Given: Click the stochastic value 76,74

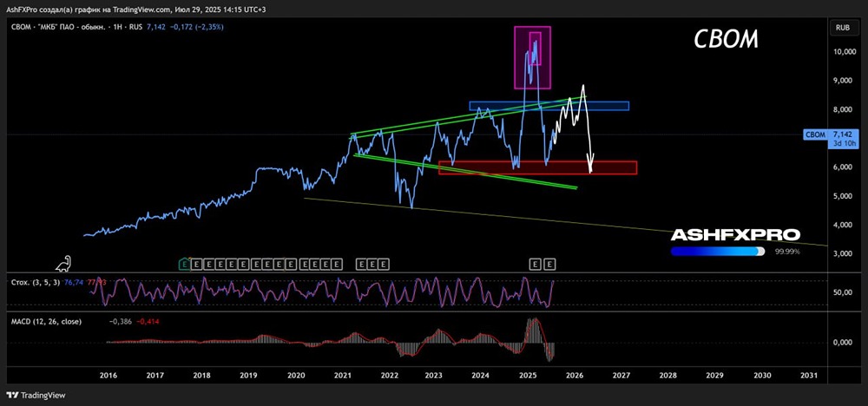Looking at the screenshot, I should [x=73, y=282].
